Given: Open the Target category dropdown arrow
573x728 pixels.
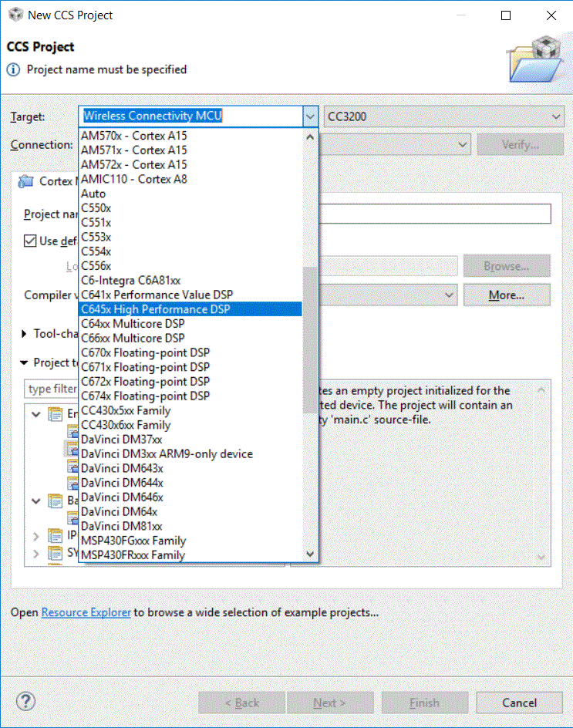Looking at the screenshot, I should pyautogui.click(x=310, y=116).
